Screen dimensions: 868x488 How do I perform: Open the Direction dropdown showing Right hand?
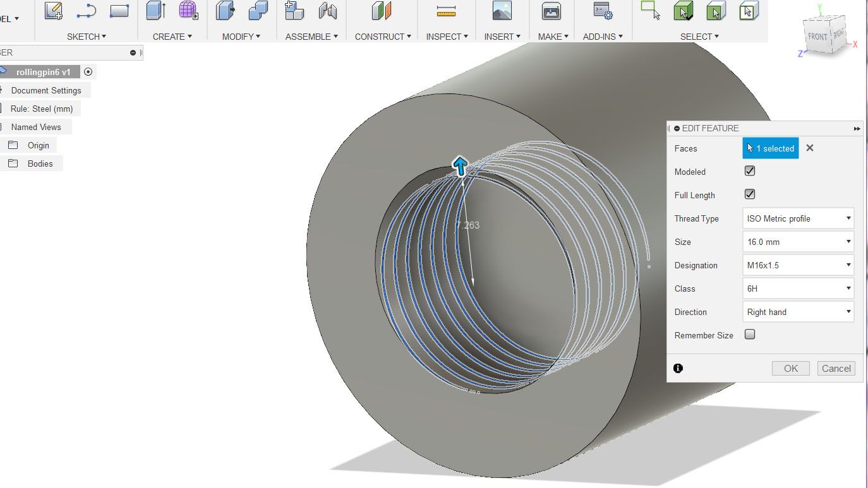[x=799, y=312]
